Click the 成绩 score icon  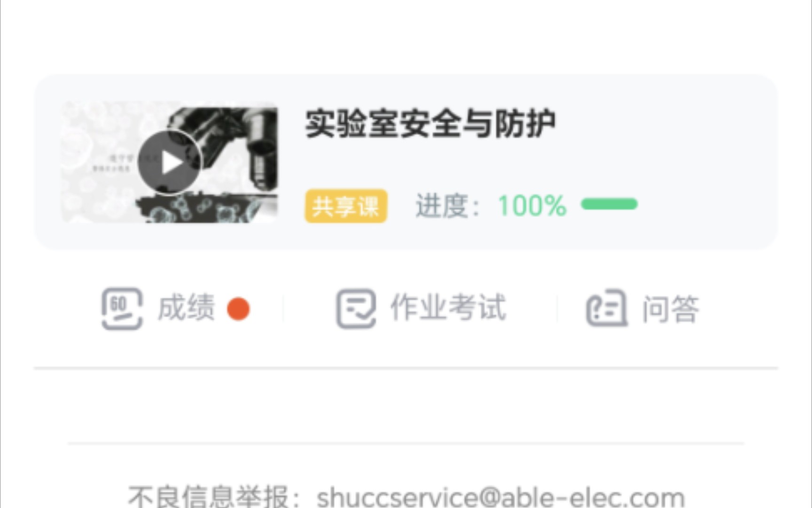(x=122, y=308)
